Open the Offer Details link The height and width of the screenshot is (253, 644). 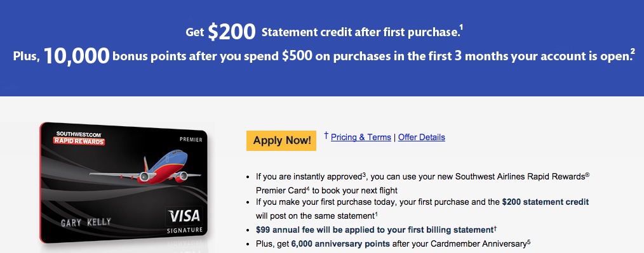click(421, 138)
